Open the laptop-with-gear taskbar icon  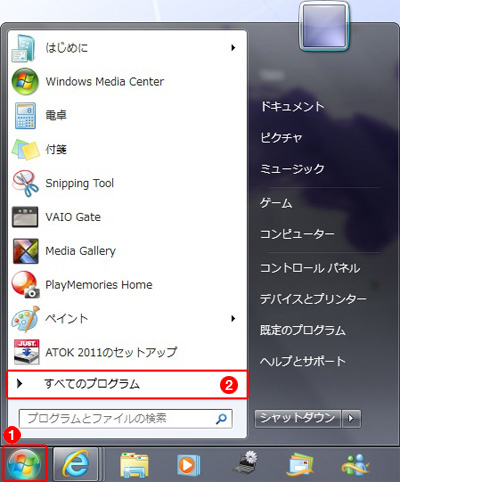click(245, 462)
